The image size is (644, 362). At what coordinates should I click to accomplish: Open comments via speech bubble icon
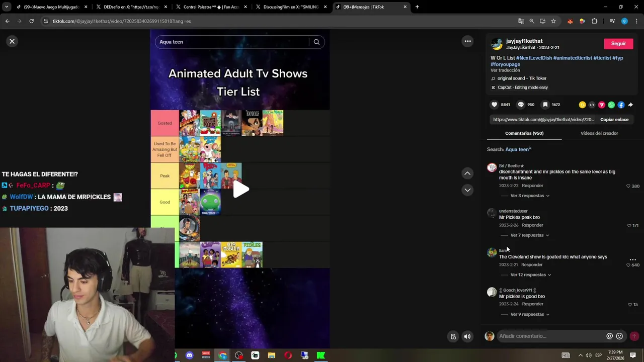click(521, 105)
